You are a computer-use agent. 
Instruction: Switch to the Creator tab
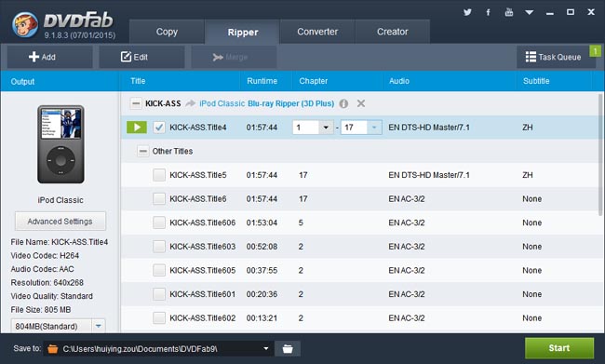click(392, 32)
